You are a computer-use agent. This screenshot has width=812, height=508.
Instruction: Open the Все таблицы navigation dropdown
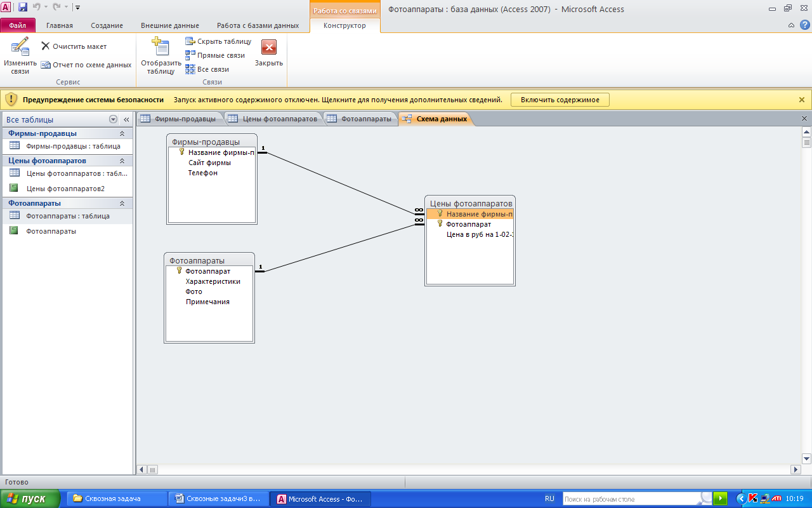(113, 119)
